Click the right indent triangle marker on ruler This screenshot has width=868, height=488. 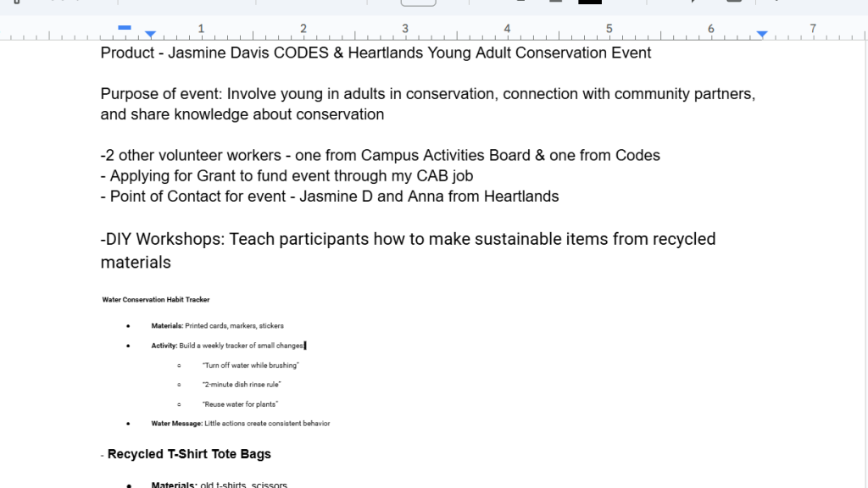762,35
